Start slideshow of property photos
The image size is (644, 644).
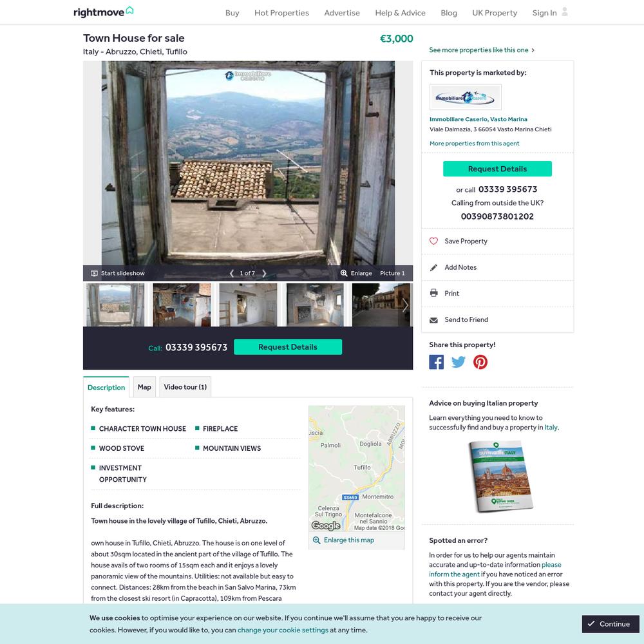(118, 273)
